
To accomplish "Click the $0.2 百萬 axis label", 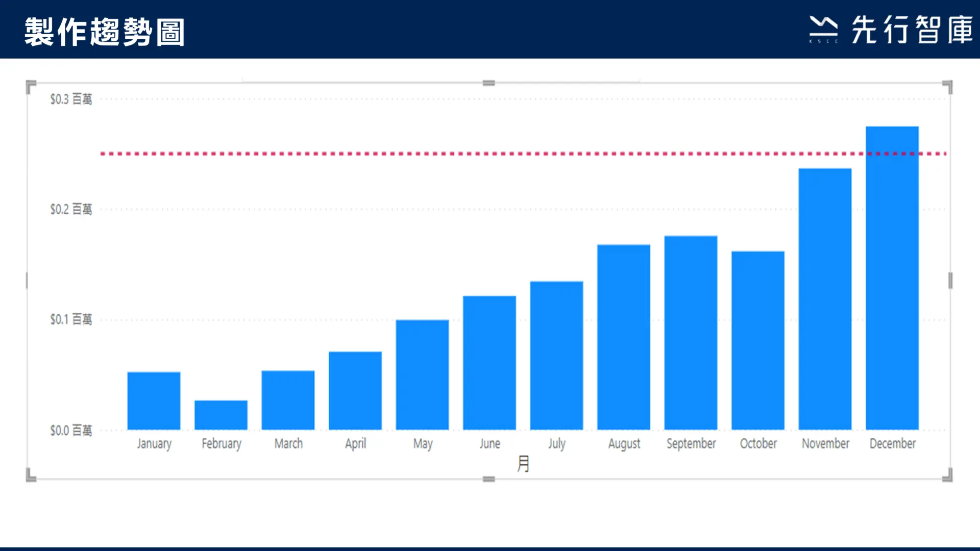I will pos(71,209).
